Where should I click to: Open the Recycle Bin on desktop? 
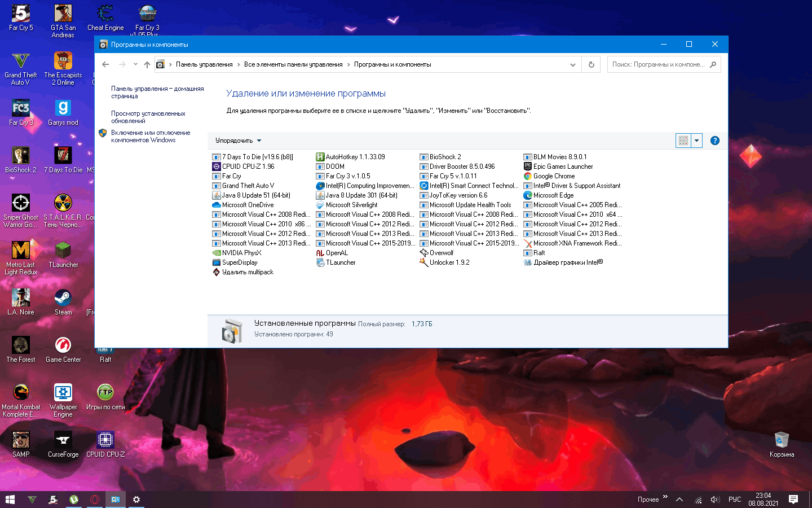pos(782,444)
